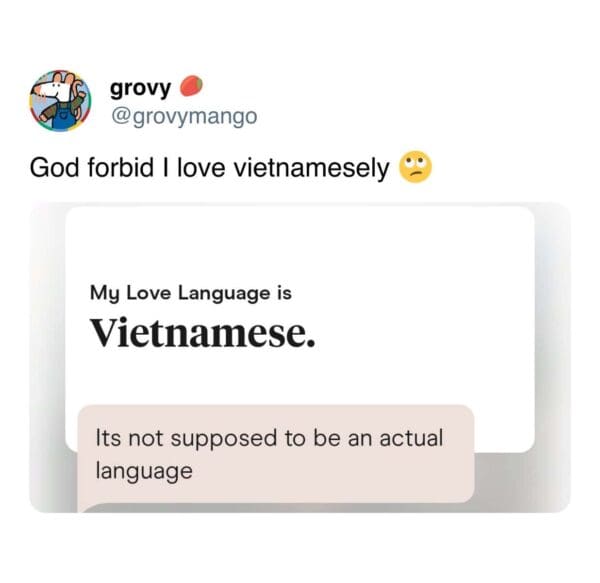Click the word "love" in the tweet
The image size is (600, 583).
coord(201,168)
